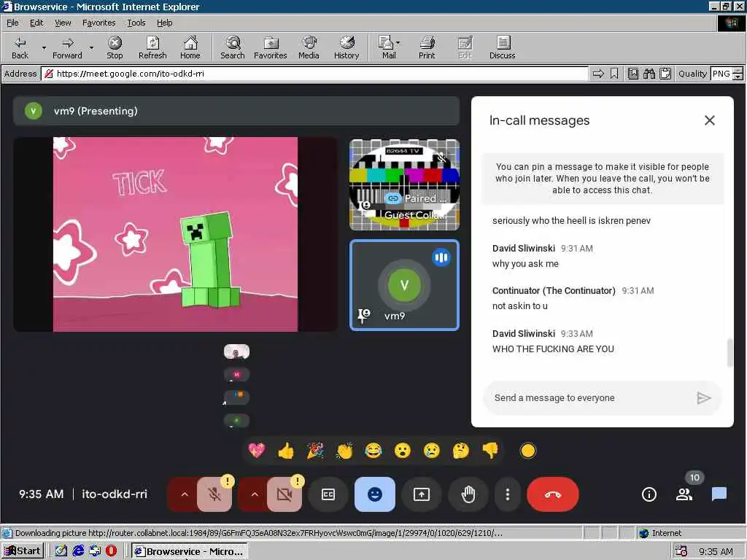This screenshot has width=747, height=560.
Task: Refresh the page in Internet Explorer
Action: [x=152, y=47]
